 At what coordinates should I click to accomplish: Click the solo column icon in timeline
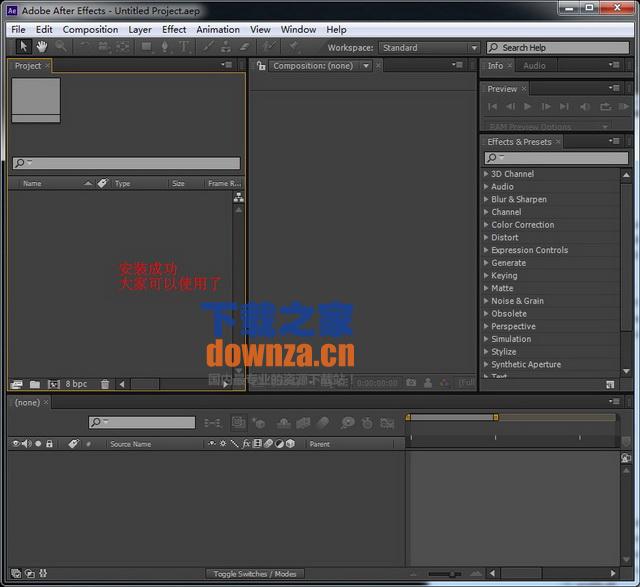[38, 443]
